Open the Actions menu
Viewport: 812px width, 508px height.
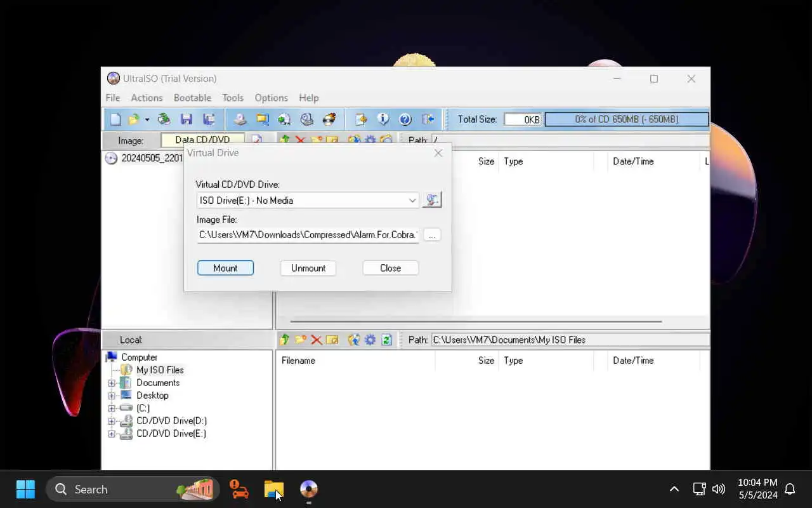tap(147, 98)
